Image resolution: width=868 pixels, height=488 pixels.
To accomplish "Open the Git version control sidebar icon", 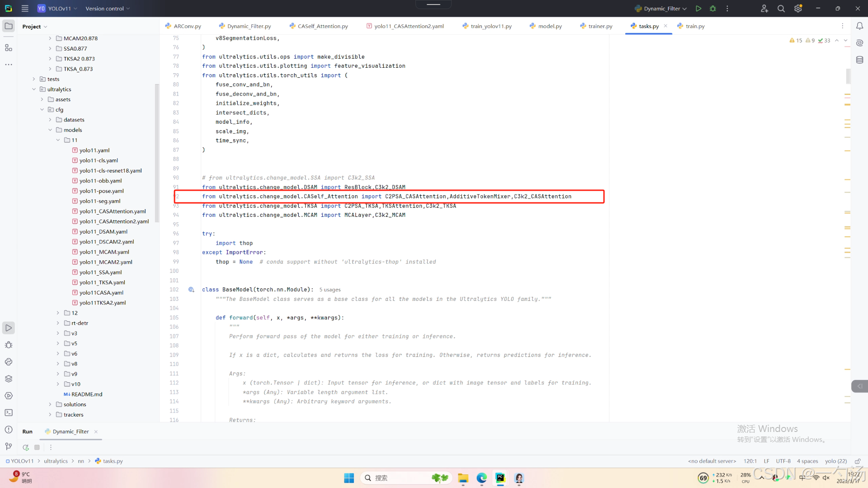I will click(9, 446).
